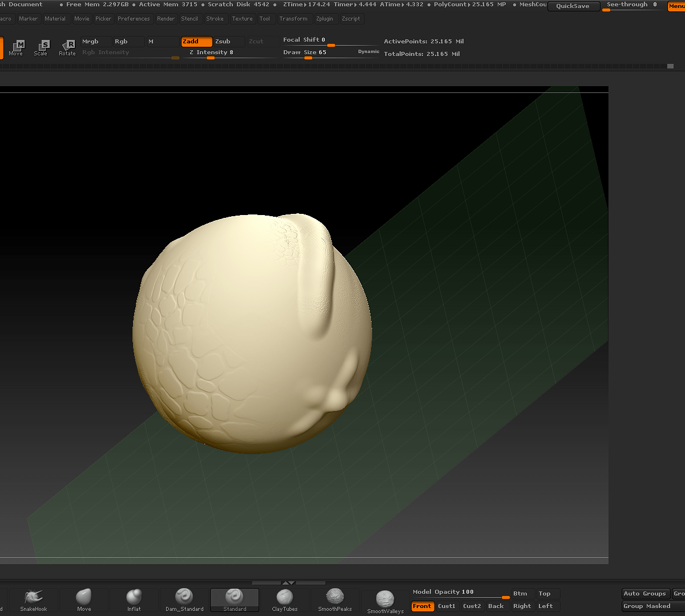Open the Tool menu
Screen dimensions: 685x616
point(265,19)
